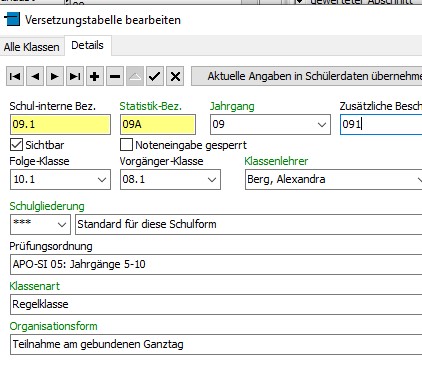
Task: Jump to last record button
Action: [75, 76]
